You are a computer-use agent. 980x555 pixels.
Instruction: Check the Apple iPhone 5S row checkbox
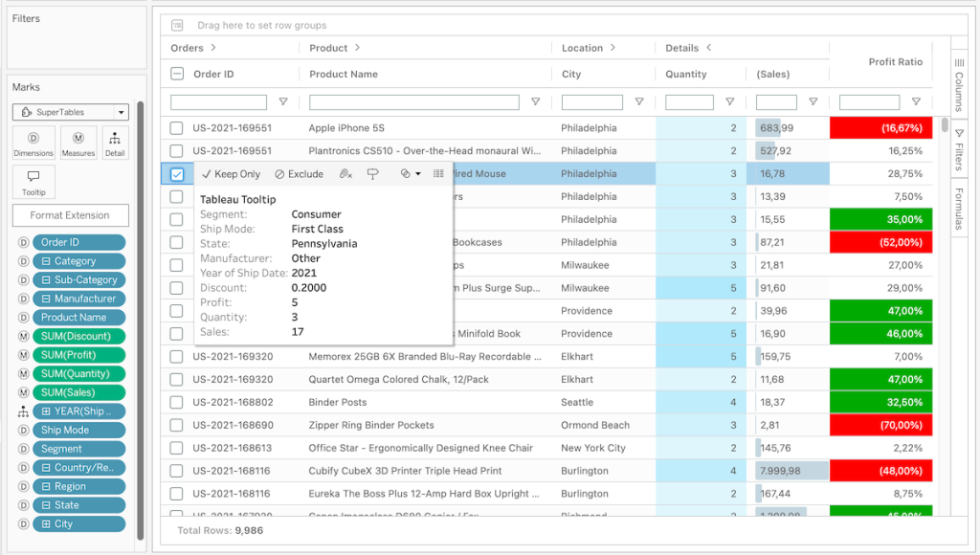[176, 128]
